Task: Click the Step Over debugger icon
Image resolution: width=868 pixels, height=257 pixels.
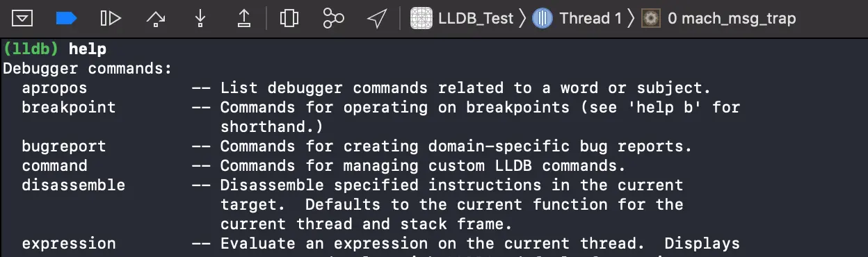Action: (156, 19)
